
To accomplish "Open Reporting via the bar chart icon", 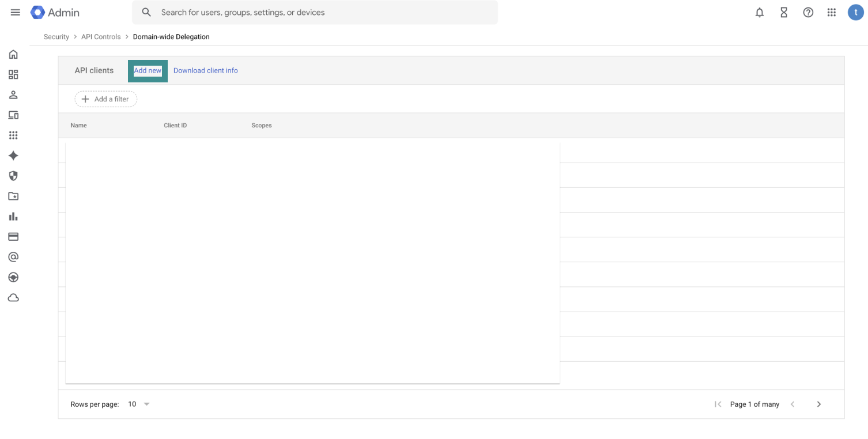I will click(13, 217).
